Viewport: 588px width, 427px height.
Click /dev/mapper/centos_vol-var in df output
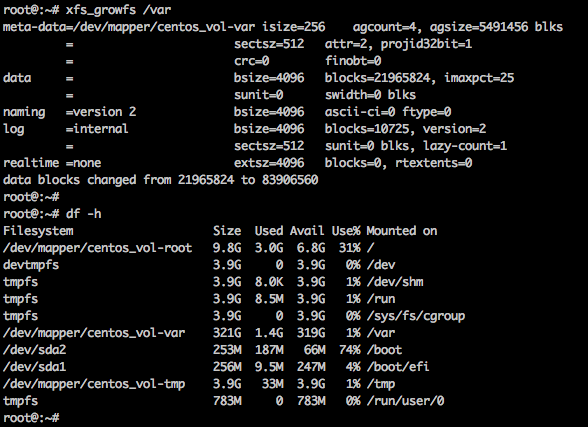coord(94,333)
